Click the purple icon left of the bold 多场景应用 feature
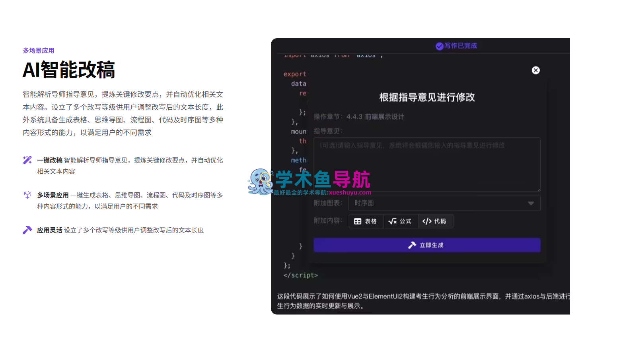 point(27,195)
